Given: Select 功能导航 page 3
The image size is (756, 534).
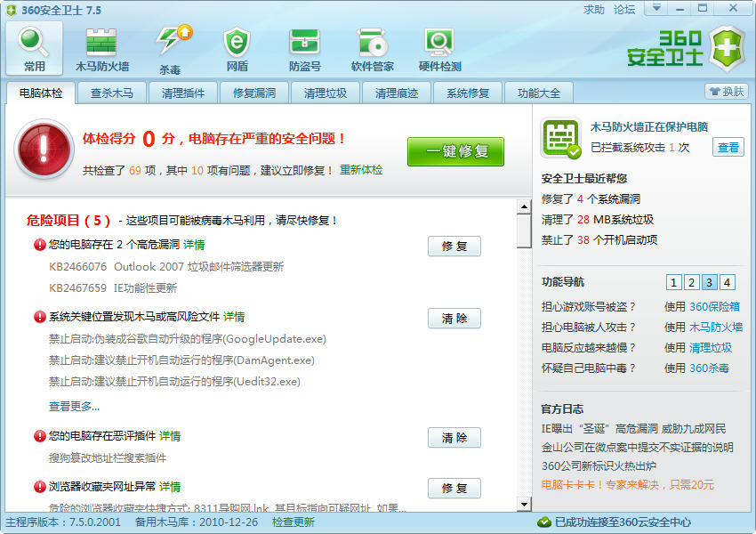Looking at the screenshot, I should [x=709, y=282].
